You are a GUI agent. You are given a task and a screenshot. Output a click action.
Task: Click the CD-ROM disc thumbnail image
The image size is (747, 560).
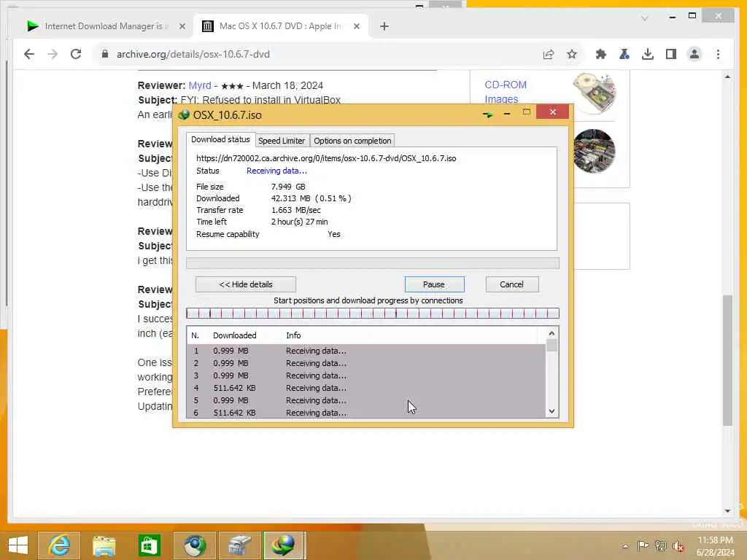pos(594,92)
